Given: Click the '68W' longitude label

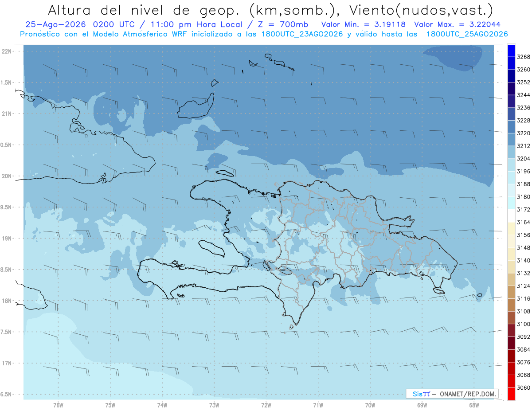Looking at the screenshot, I should coord(474,405).
